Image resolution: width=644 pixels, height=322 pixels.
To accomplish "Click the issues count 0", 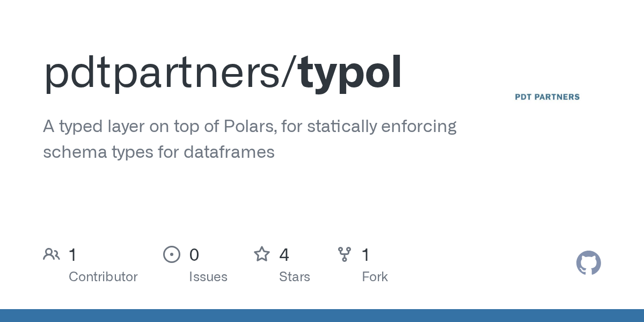I will (x=194, y=255).
